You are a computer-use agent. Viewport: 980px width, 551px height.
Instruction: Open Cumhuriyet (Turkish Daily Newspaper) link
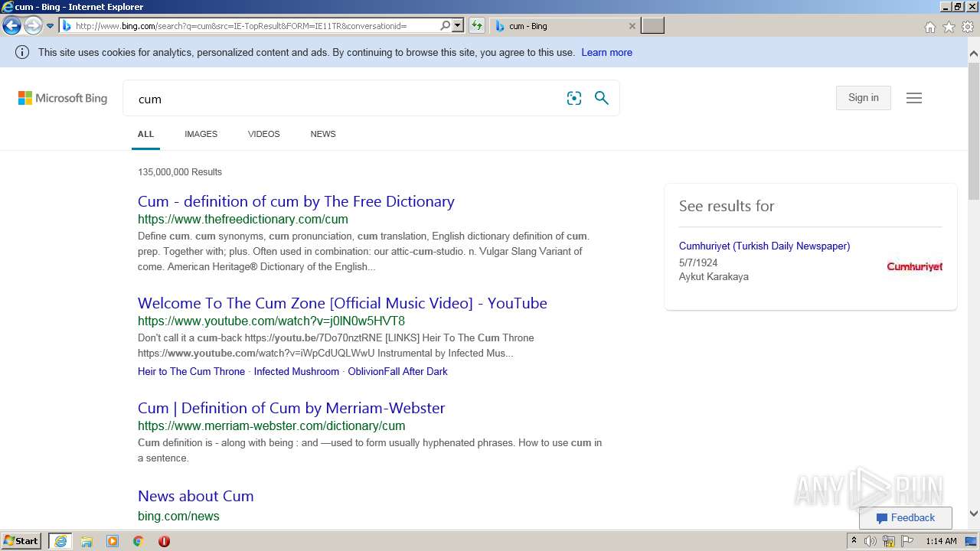(764, 246)
